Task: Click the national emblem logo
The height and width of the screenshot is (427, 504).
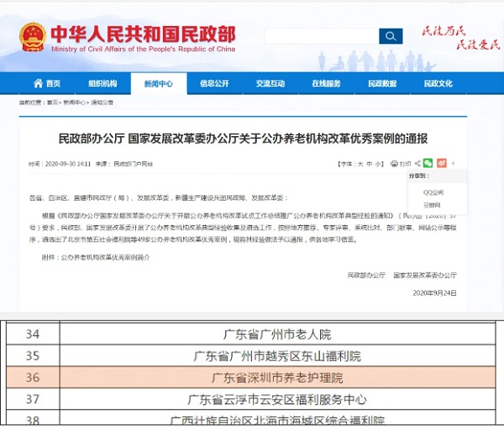Action: click(x=33, y=37)
